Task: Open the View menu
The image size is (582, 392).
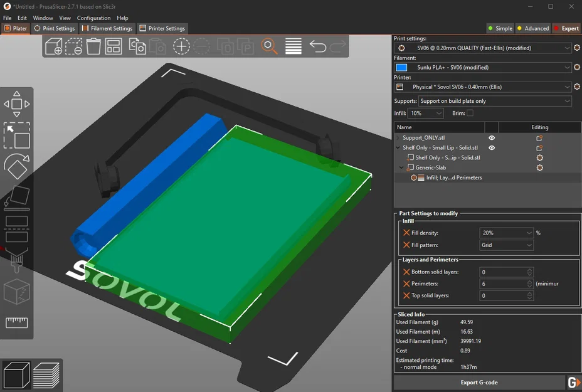Action: 65,18
